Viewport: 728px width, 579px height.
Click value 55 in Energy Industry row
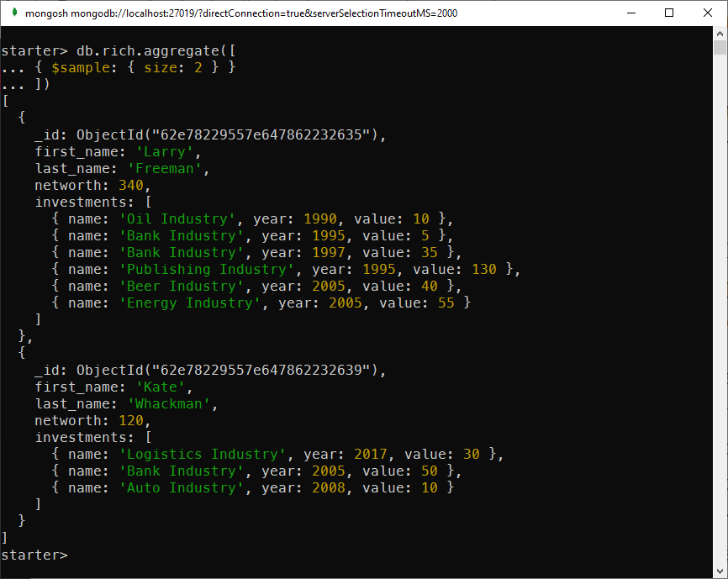(446, 303)
